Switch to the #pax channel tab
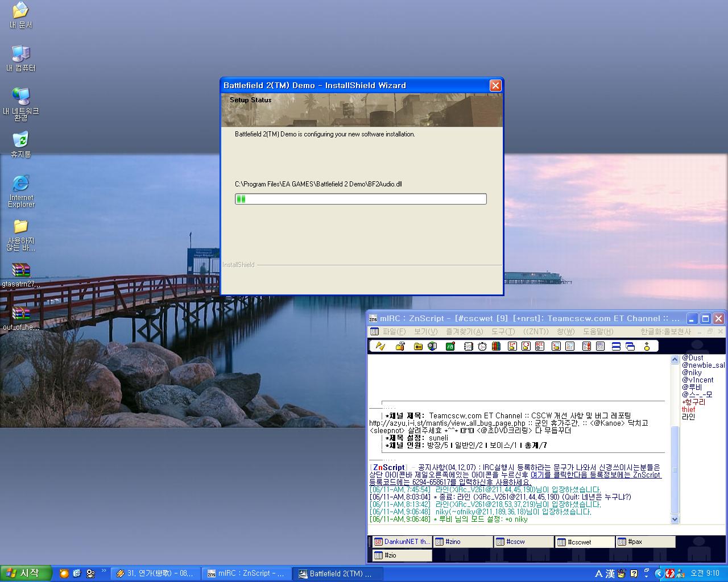This screenshot has width=728, height=582. click(645, 542)
